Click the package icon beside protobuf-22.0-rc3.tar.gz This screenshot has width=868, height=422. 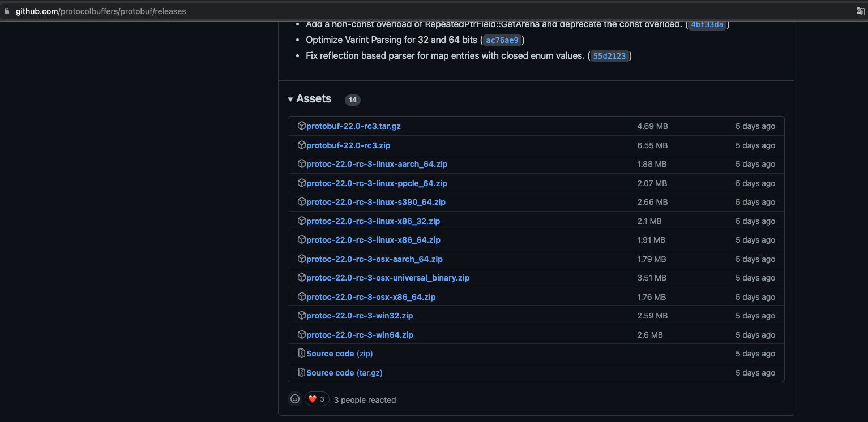click(x=301, y=126)
